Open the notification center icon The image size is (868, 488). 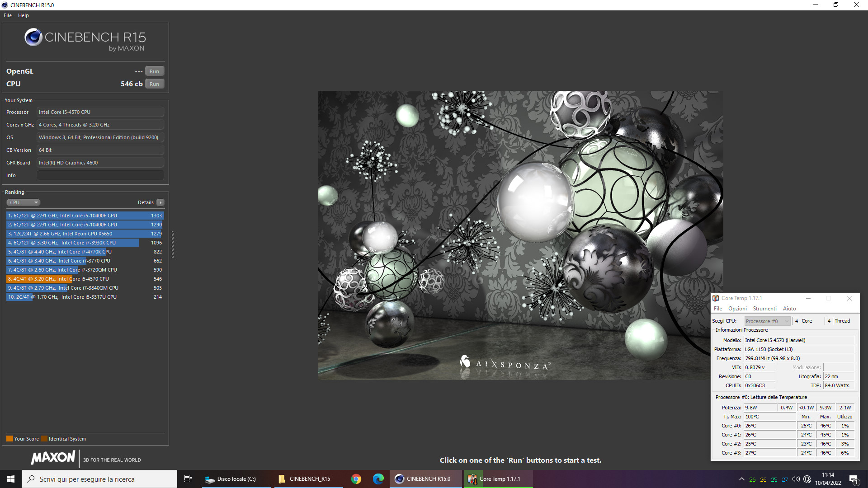pos(854,479)
